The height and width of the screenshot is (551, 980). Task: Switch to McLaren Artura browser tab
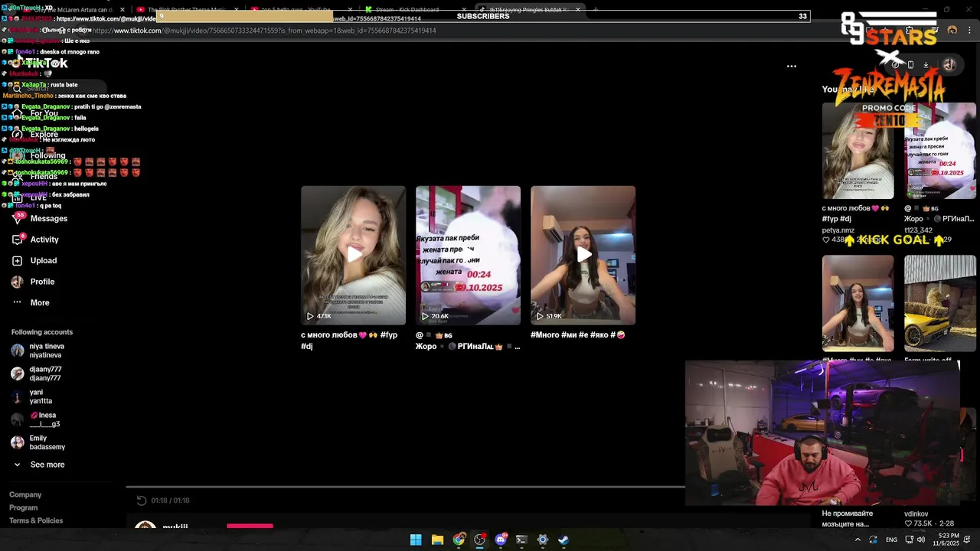[x=73, y=10]
